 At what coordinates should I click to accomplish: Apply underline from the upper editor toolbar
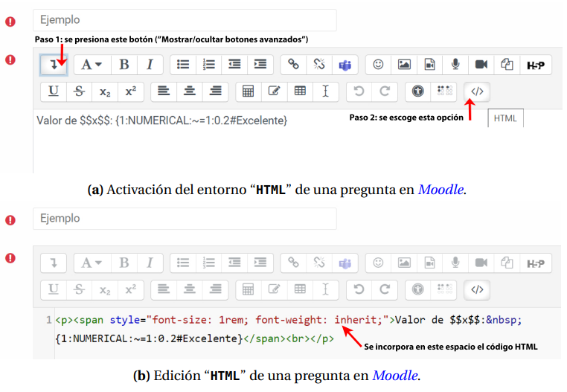coord(54,91)
